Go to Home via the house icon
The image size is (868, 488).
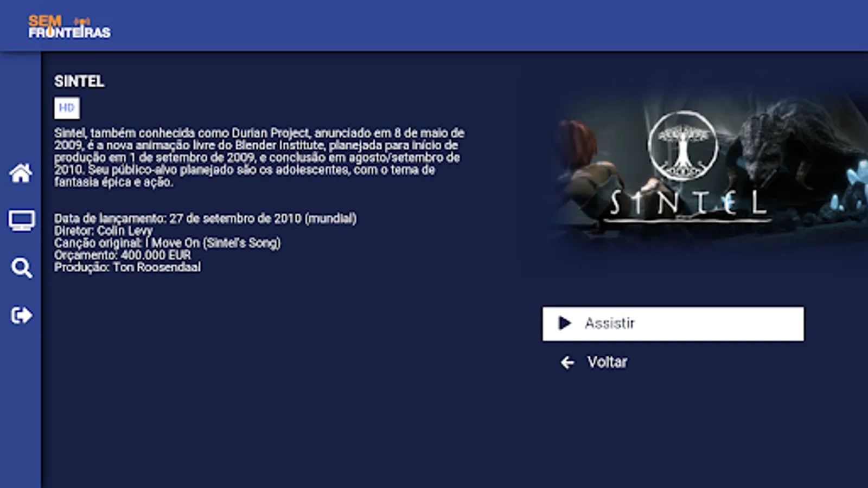21,173
